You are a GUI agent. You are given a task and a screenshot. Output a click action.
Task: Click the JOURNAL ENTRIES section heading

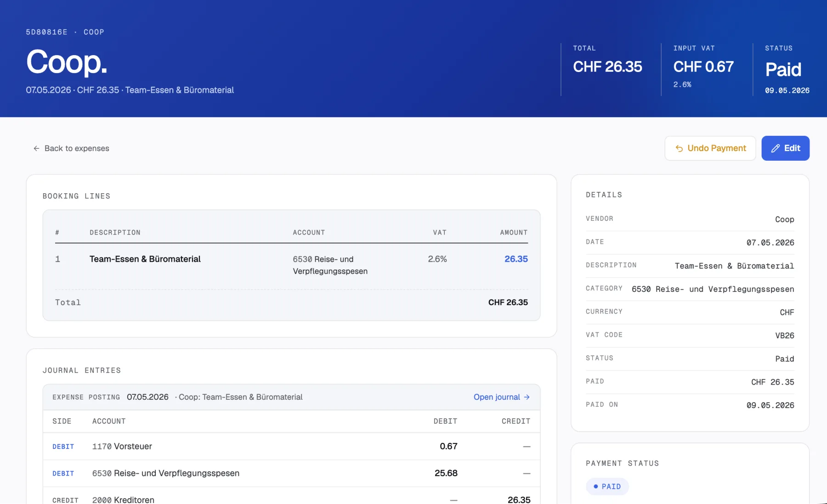point(82,370)
